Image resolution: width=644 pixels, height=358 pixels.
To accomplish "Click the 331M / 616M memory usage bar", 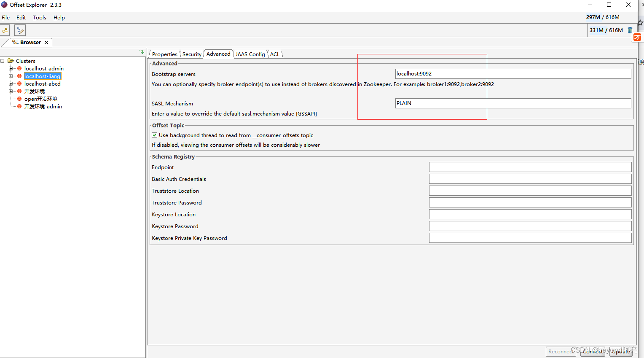I will click(x=606, y=30).
